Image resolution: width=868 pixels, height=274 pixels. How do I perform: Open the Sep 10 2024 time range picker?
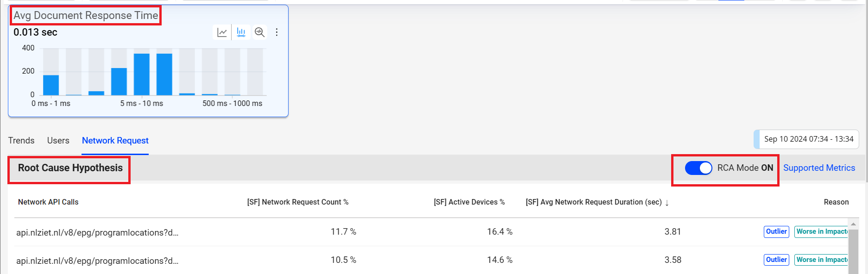point(808,139)
